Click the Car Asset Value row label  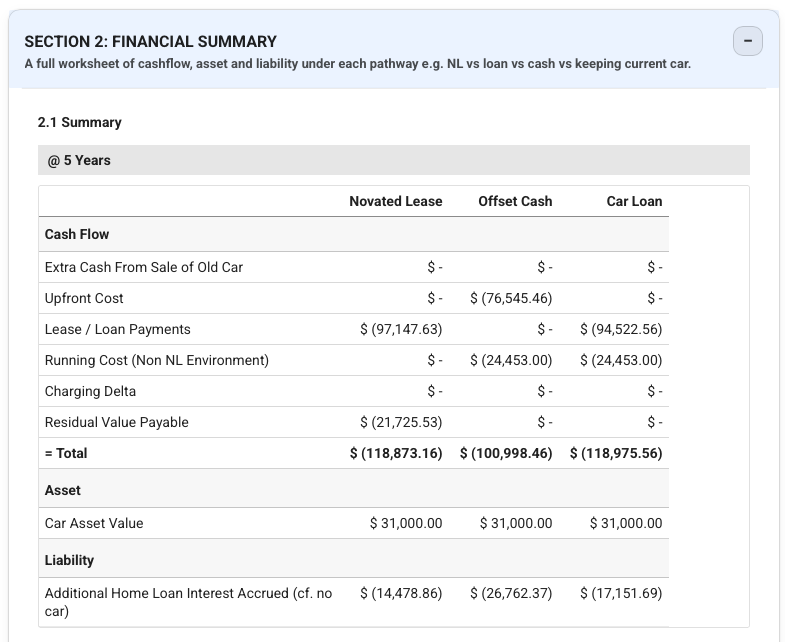click(94, 523)
